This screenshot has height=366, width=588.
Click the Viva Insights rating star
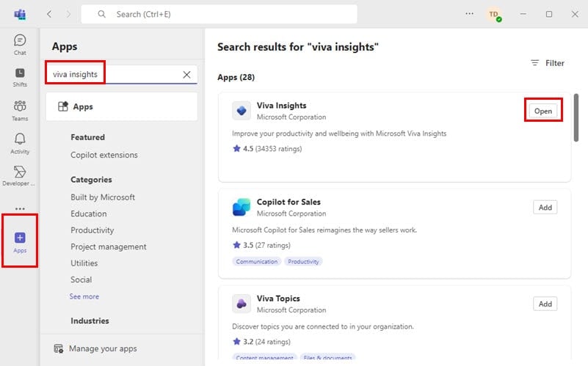tap(236, 149)
